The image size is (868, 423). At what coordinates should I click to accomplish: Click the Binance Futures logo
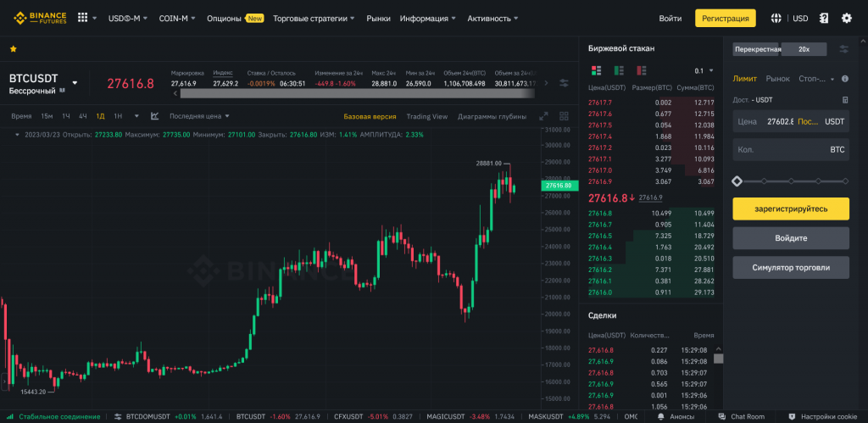(40, 19)
